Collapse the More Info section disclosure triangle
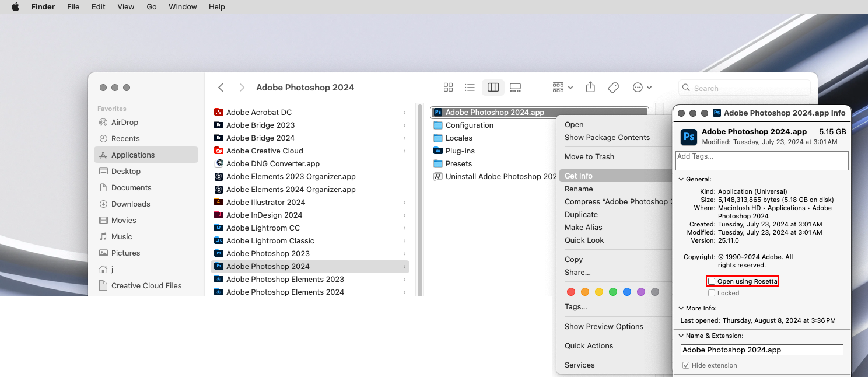This screenshot has width=868, height=377. coord(681,308)
